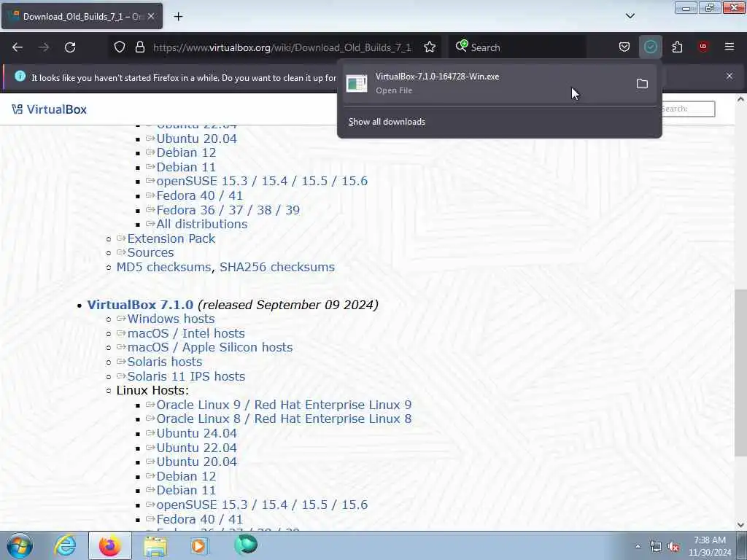The height and width of the screenshot is (560, 747).
Task: Show VirtualBox-7.1.0 download in folder
Action: pyautogui.click(x=642, y=84)
